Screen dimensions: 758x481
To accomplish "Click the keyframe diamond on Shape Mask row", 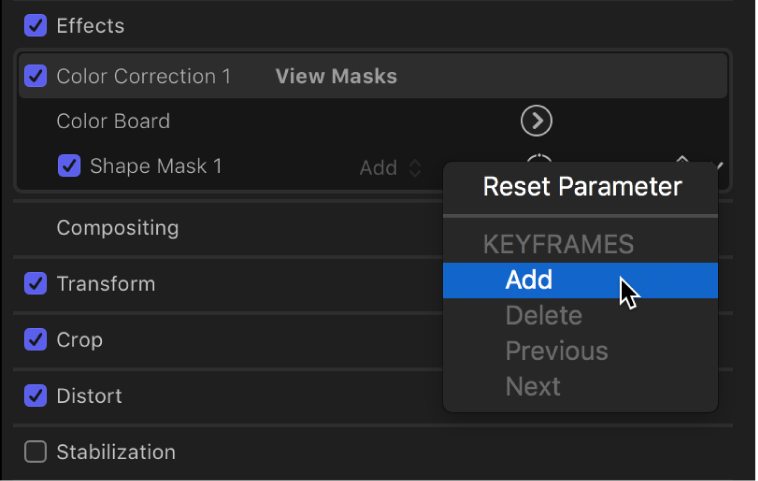I will point(682,160).
